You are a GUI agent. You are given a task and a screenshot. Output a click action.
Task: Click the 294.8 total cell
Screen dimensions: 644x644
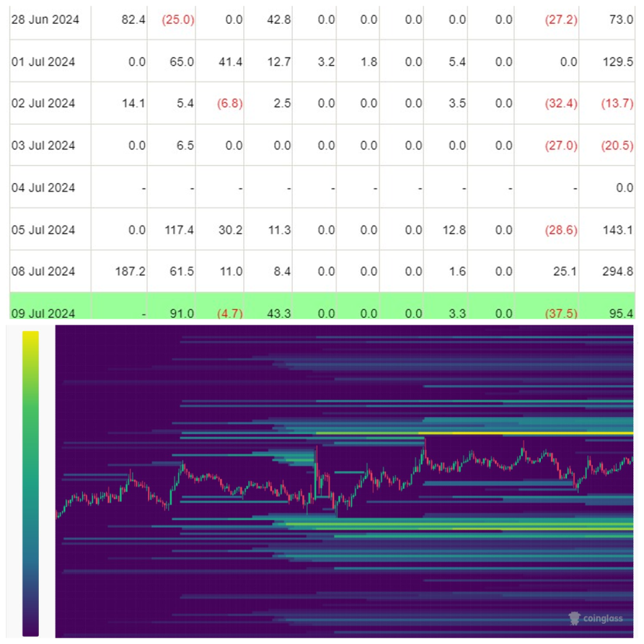[x=618, y=271]
